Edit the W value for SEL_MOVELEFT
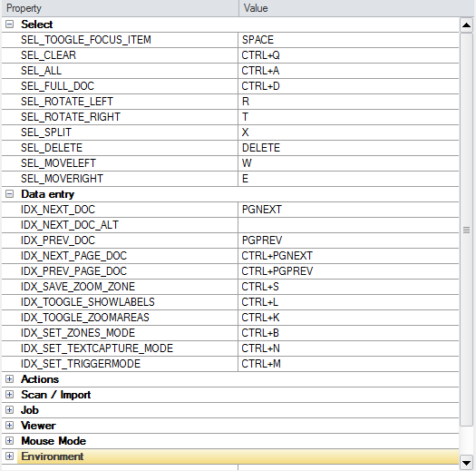The image size is (476, 471). pos(348,163)
